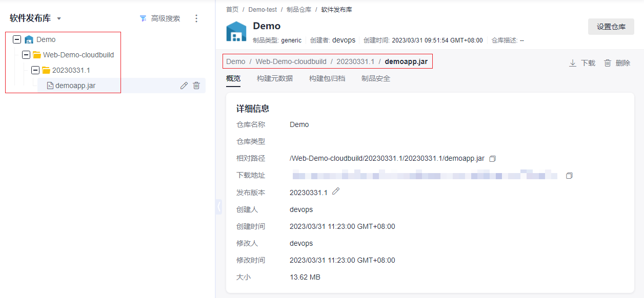Click the 修改时间 value 2023/03/31 11:23:00
Screen dimensions: 644x298
click(x=343, y=260)
